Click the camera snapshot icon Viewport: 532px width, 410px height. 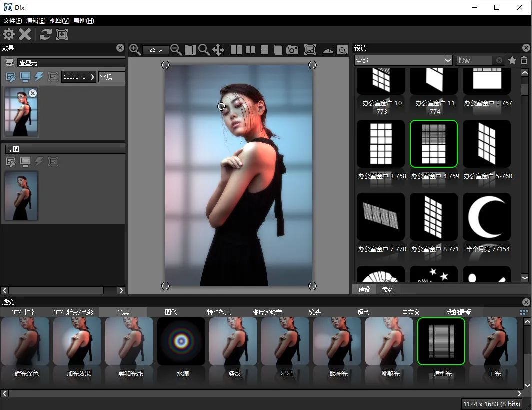[x=292, y=50]
